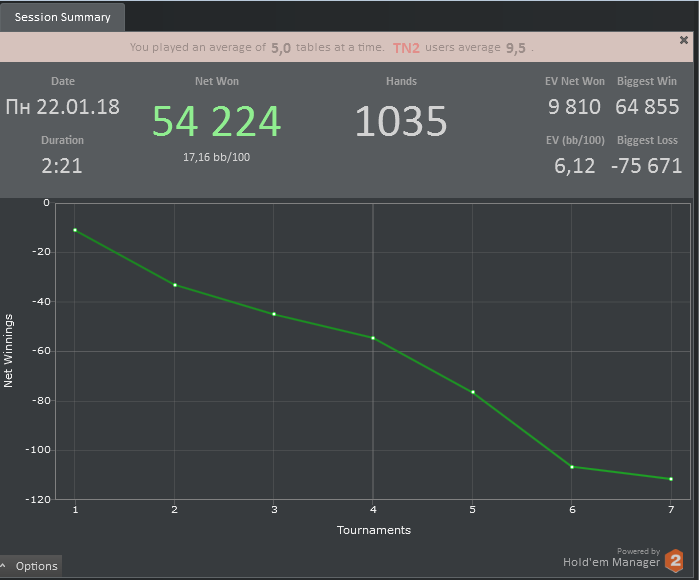699x580 pixels.
Task: Click the Hands heading label
Action: pos(401,81)
